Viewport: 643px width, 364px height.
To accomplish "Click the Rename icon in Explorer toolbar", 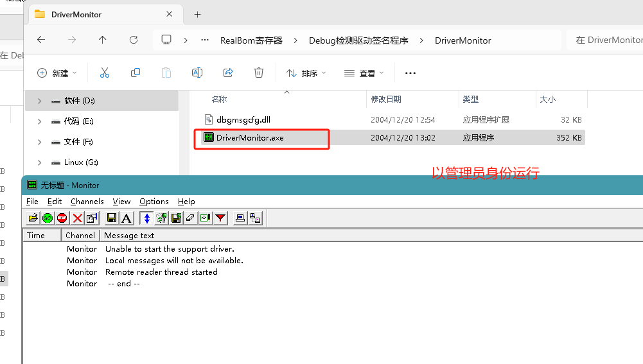I will pos(197,73).
